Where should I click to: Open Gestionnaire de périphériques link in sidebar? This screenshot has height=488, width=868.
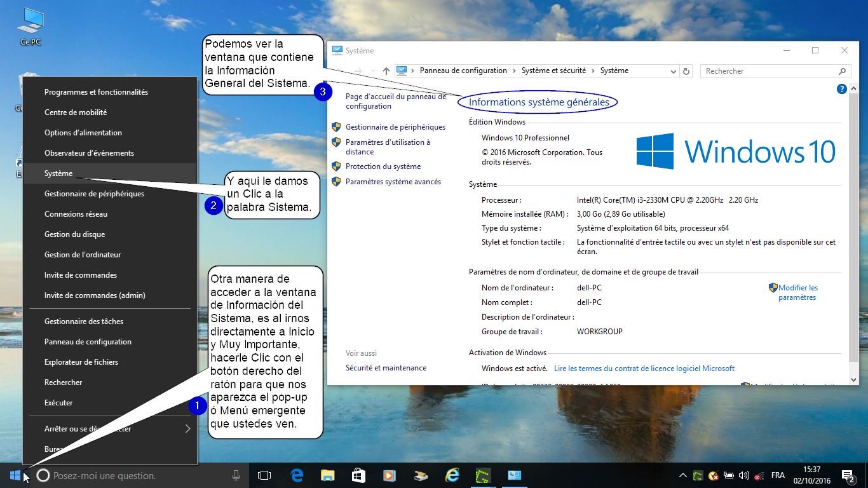pos(395,127)
